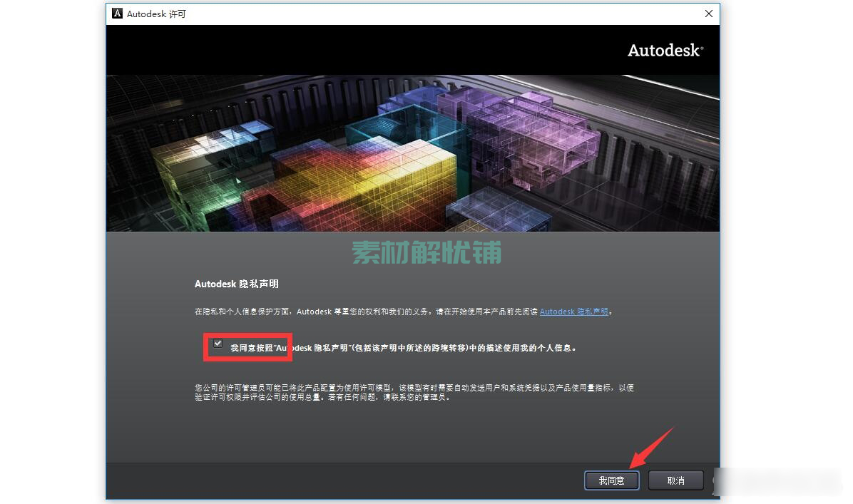Click the 'Autodesk 隐私声明' heading text
Image resolution: width=853 pixels, height=504 pixels.
tap(237, 284)
